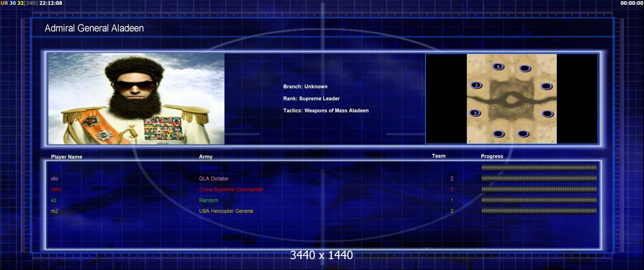
Task: Click the progress bar in NAV's row
Action: click(539, 189)
